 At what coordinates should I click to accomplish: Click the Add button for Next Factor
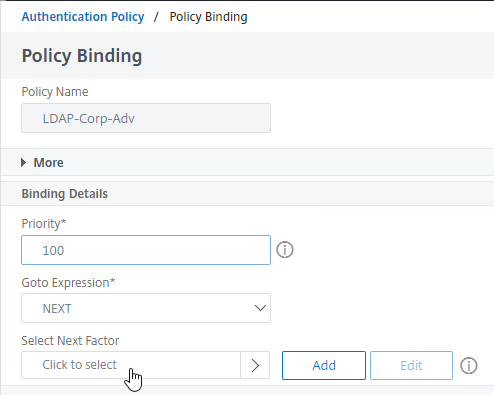point(324,365)
